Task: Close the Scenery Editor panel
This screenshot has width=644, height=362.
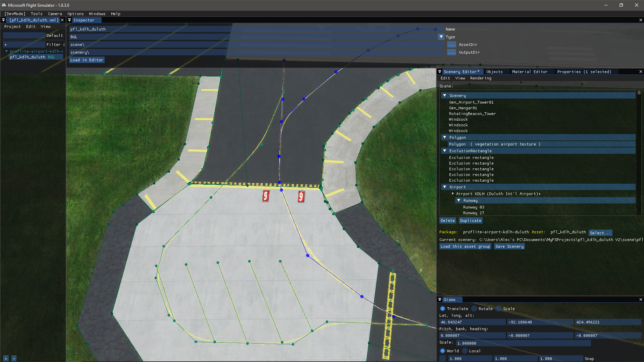Action: pos(641,72)
